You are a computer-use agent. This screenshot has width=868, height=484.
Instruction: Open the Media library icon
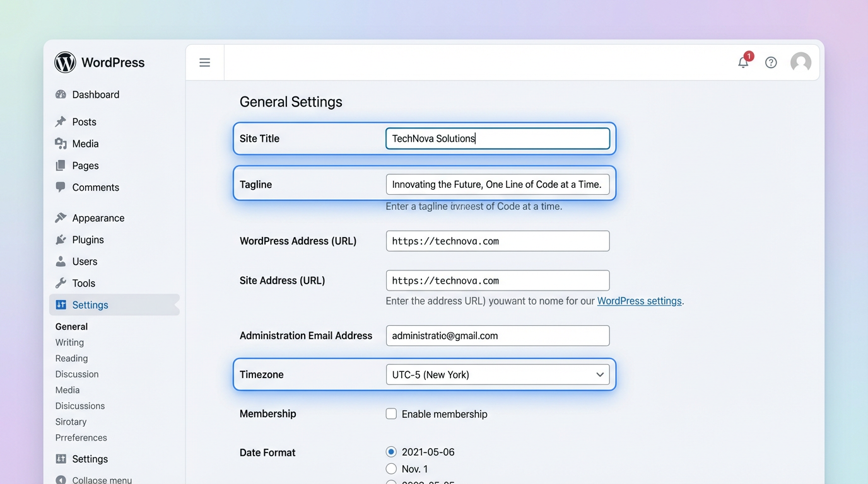click(61, 143)
